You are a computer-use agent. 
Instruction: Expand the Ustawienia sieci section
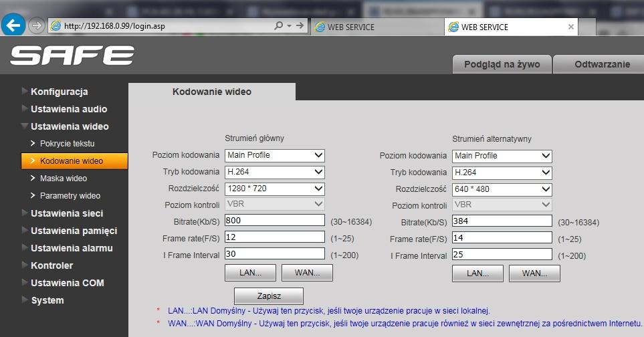point(63,213)
